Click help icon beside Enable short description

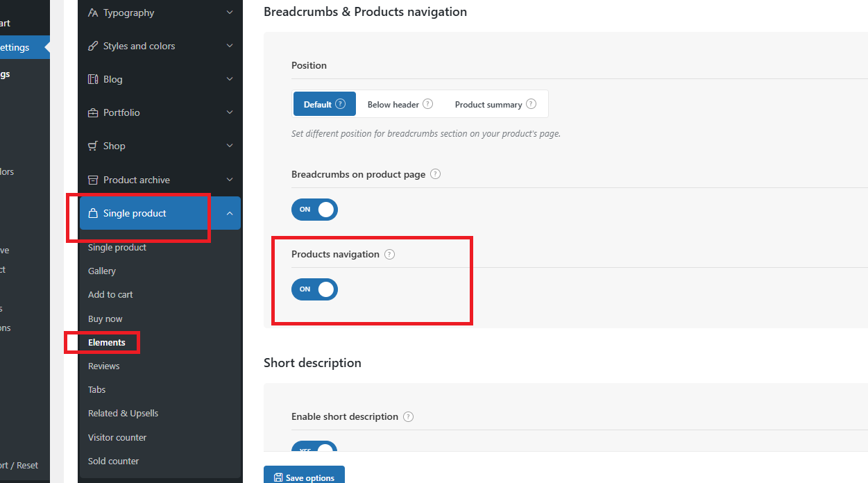tap(408, 416)
